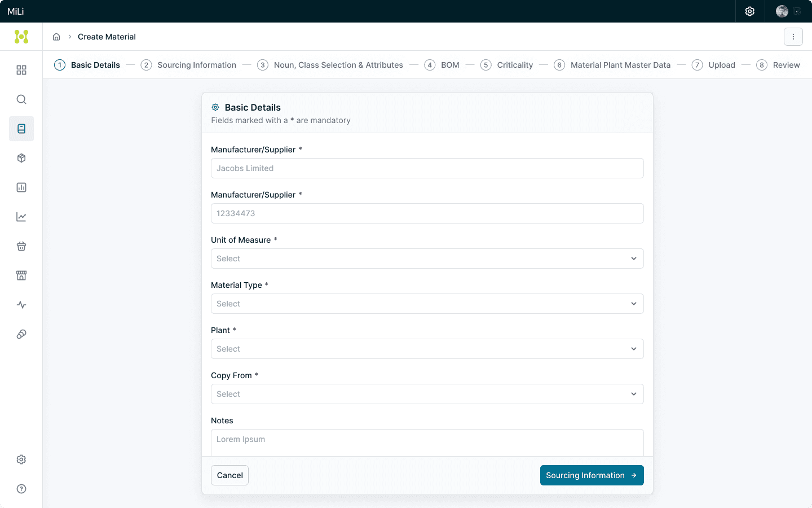Click the gear icon beside Basic Details heading

tap(215, 107)
